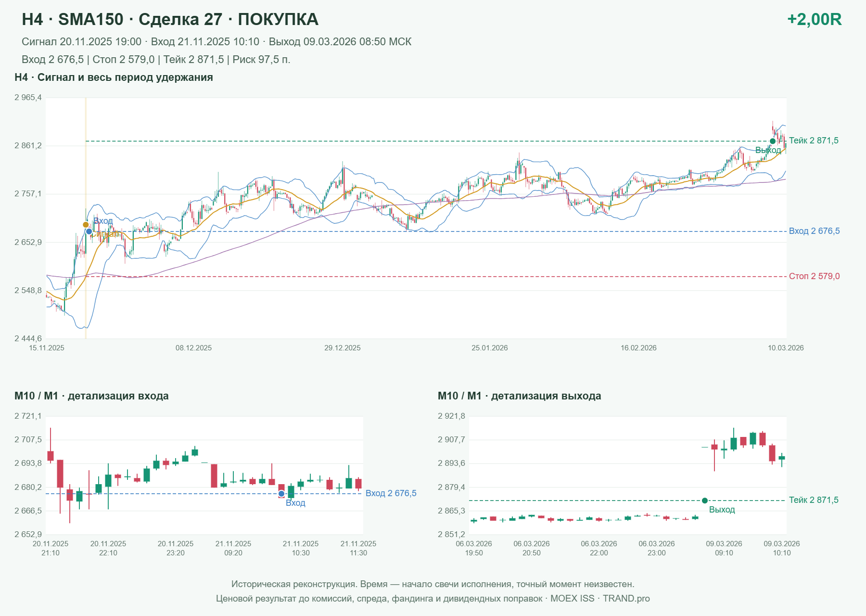Click the '20.11.2025 23:20' time label
Screen dimensions: 866x616
[176, 548]
